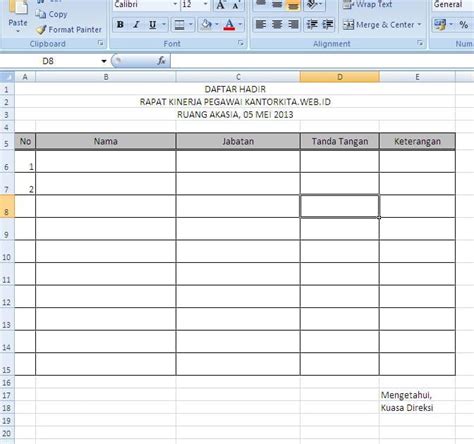
Task: Click the No header cell
Action: coord(25,141)
